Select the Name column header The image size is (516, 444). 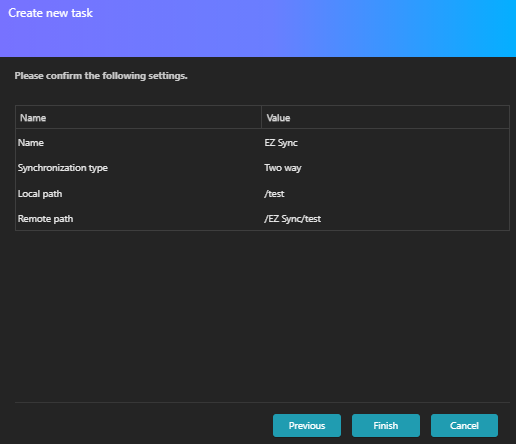[33, 118]
